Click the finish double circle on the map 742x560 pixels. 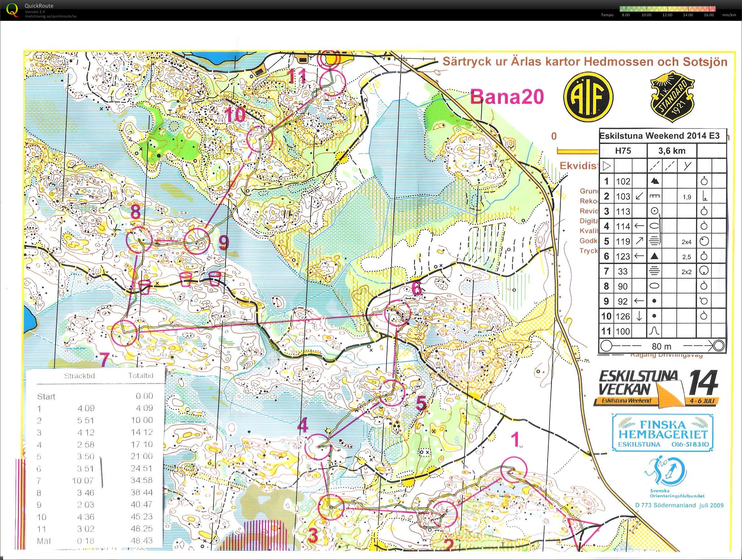[x=329, y=59]
